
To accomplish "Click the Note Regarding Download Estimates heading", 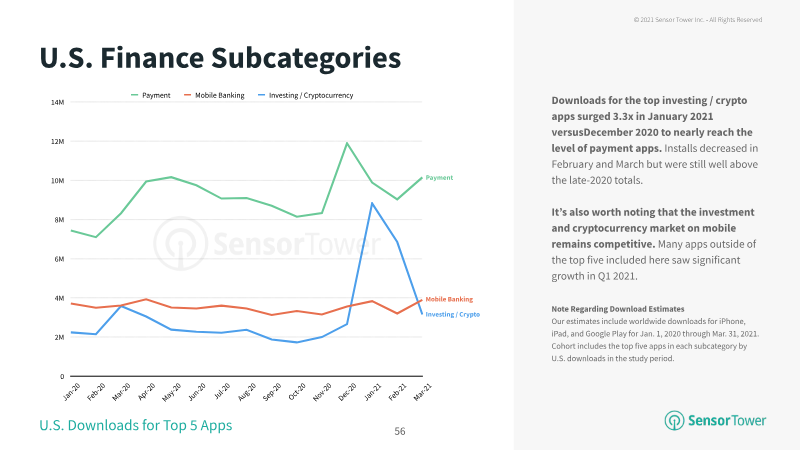I will pyautogui.click(x=618, y=309).
